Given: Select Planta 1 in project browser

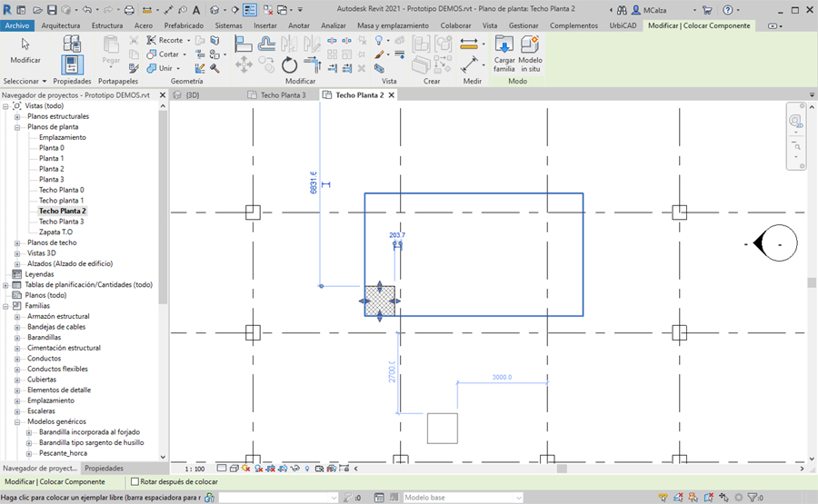Looking at the screenshot, I should point(51,158).
